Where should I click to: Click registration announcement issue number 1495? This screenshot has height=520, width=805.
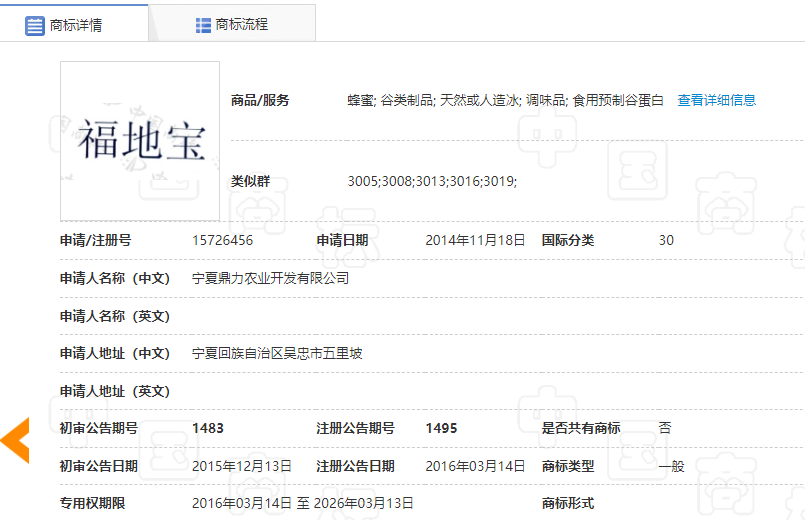pos(441,428)
